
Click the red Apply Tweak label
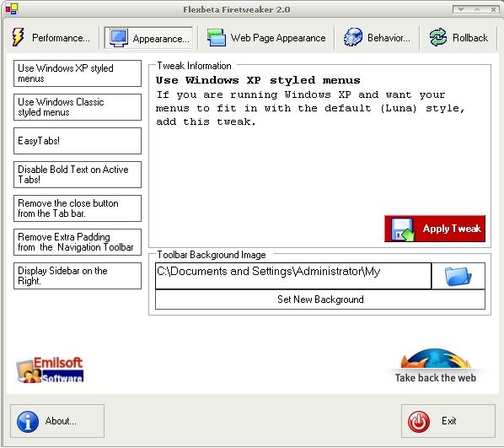coord(452,229)
